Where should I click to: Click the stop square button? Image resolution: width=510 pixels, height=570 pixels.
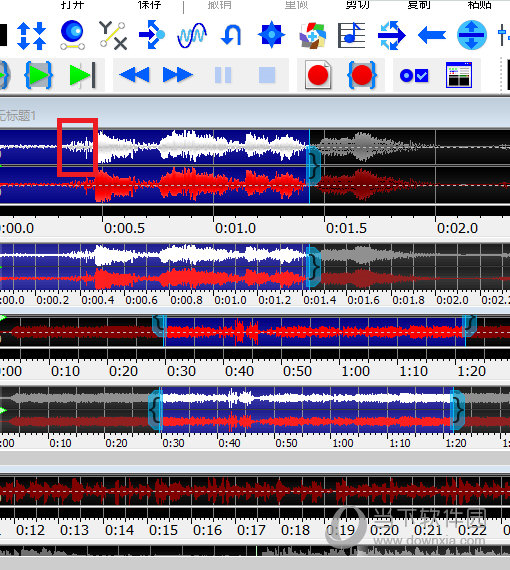click(x=267, y=75)
